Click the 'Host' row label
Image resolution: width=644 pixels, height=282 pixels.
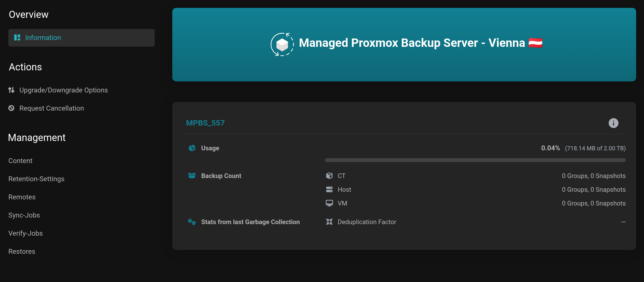point(344,190)
